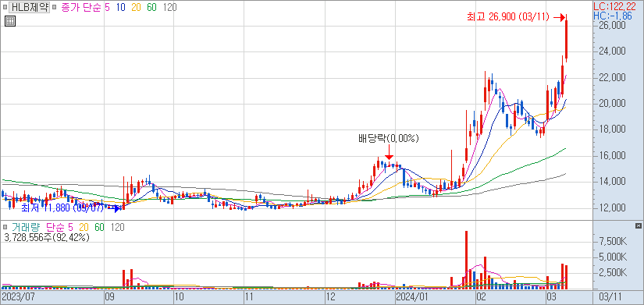The image size is (644, 305).
Task: Click the HC:-1,86 value
Action: pyautogui.click(x=612, y=16)
